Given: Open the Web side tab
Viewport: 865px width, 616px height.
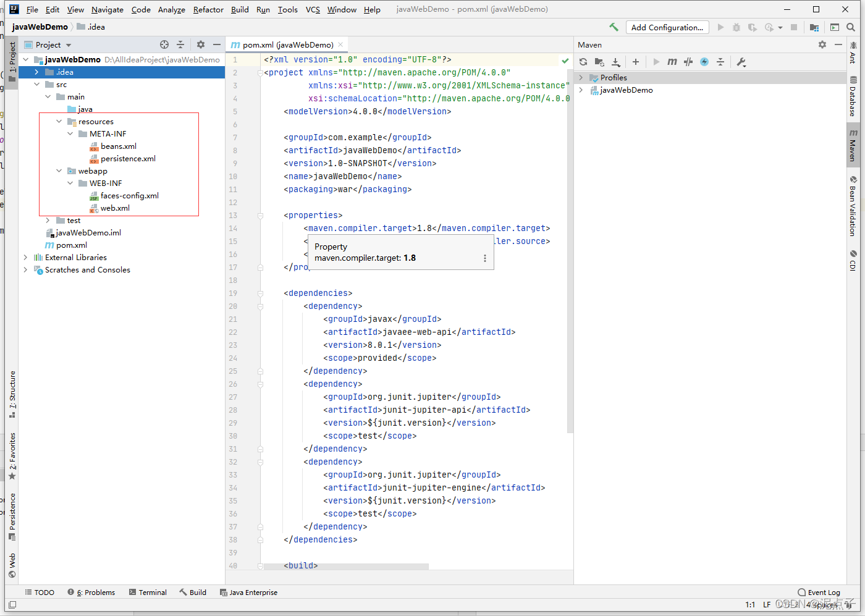Looking at the screenshot, I should point(12,565).
